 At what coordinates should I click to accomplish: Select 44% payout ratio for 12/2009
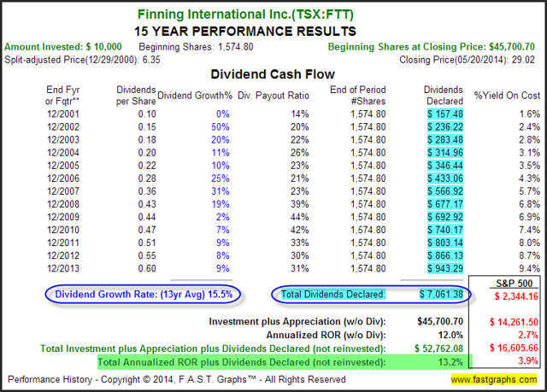pos(300,217)
